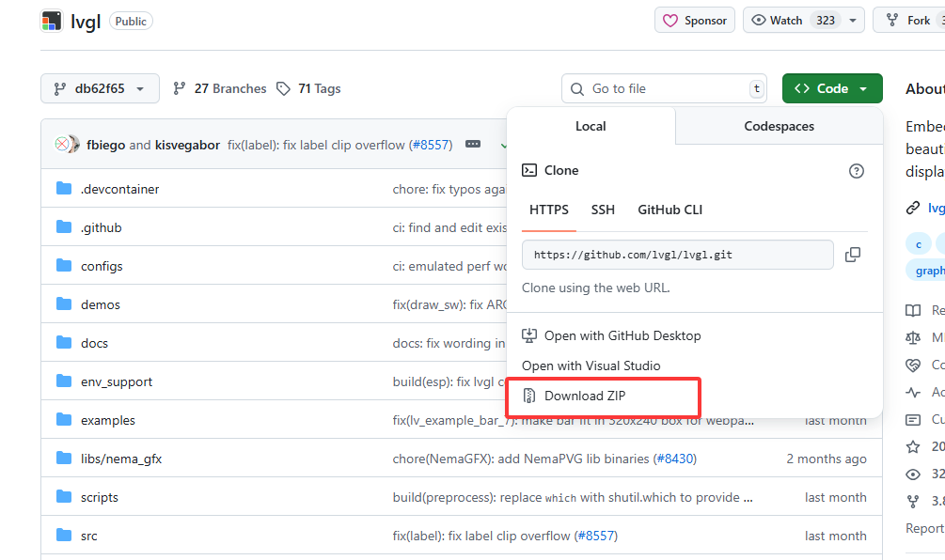The image size is (945, 560).
Task: Open the commit details ellipsis icon
Action: point(473,145)
